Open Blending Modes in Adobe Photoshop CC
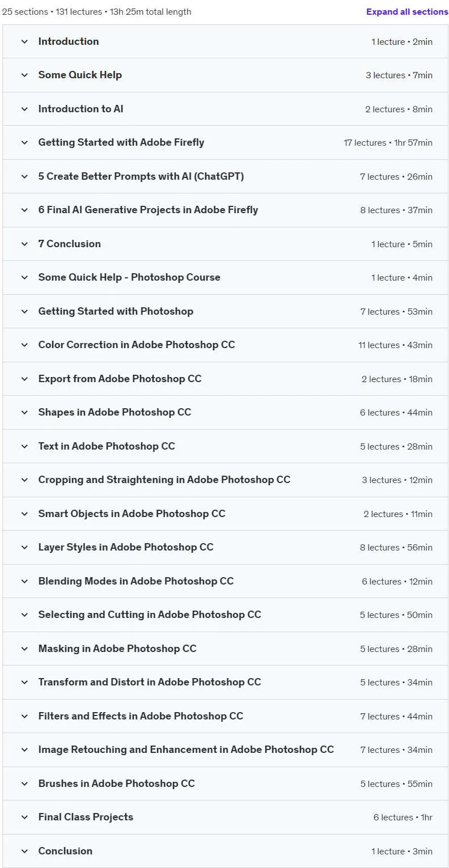Screen dimensions: 449x868 click(225, 581)
